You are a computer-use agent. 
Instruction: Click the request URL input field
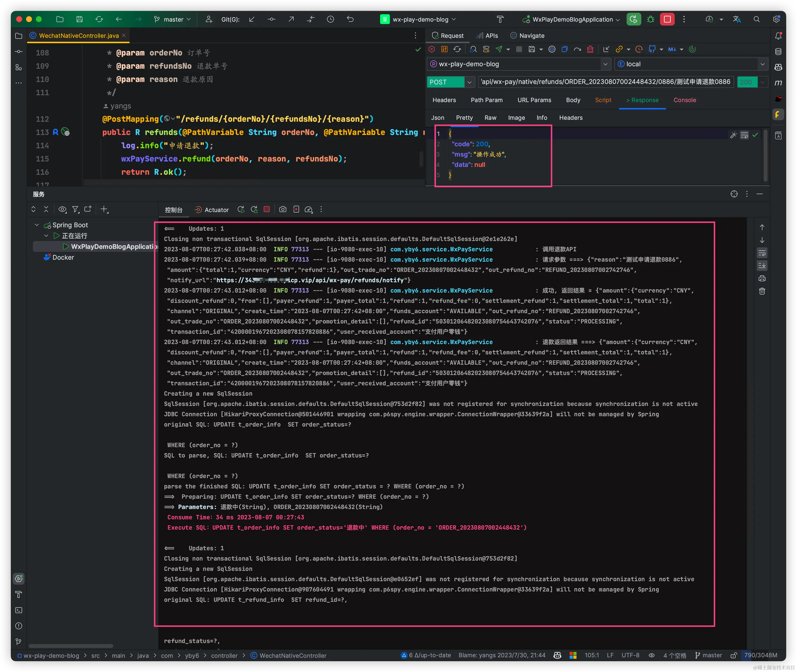(x=605, y=82)
